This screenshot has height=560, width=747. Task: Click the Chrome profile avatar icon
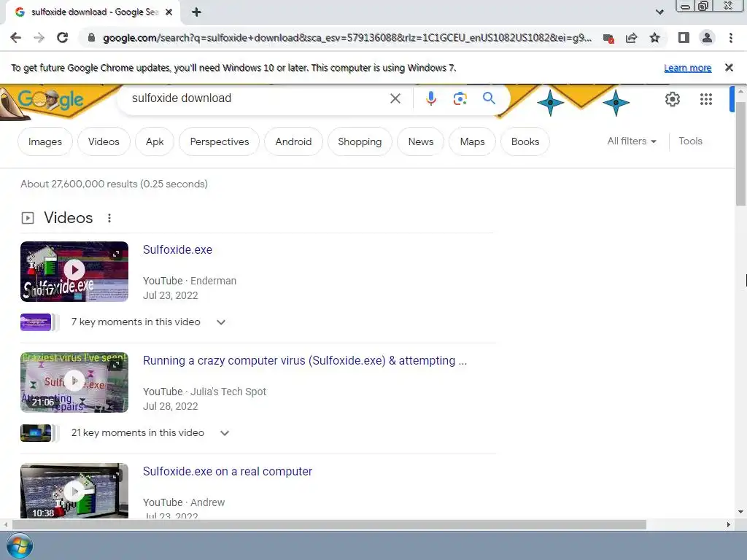point(707,38)
